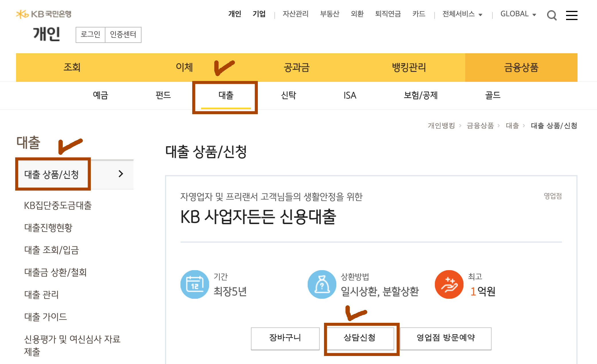
Task: Open the 조회 main menu
Action: (x=72, y=67)
